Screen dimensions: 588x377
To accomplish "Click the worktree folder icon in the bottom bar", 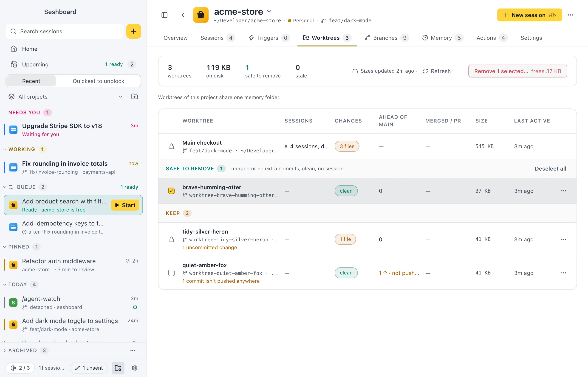I will 118,368.
